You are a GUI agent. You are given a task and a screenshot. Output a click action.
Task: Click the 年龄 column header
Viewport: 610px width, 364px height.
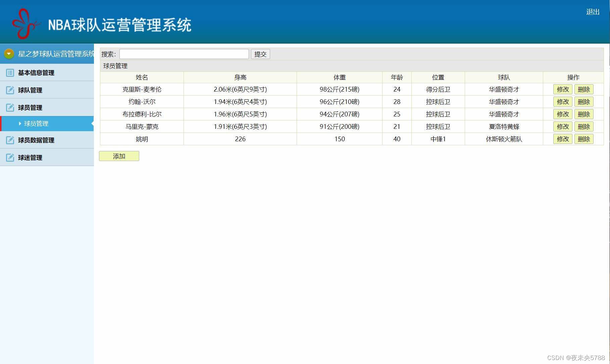pos(397,77)
